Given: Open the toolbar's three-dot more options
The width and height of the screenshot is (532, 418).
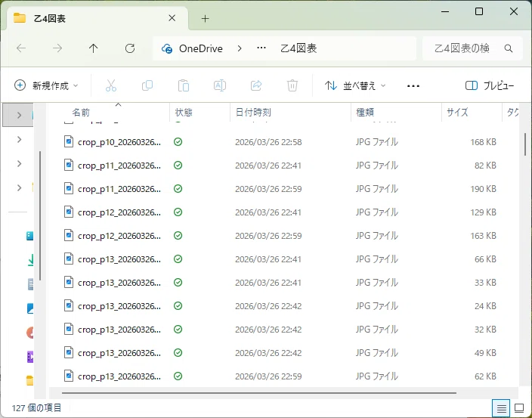Looking at the screenshot, I should (x=413, y=86).
